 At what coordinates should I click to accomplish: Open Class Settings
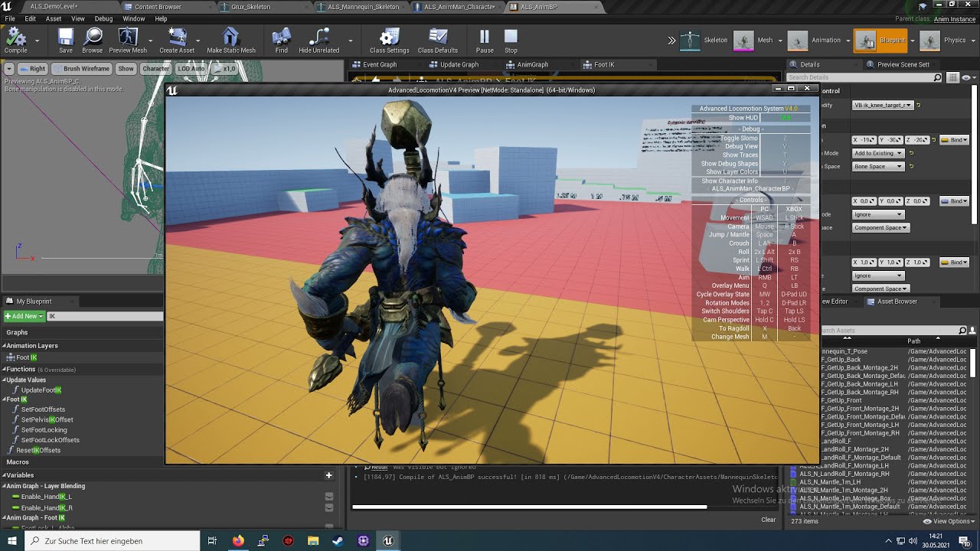pos(390,40)
